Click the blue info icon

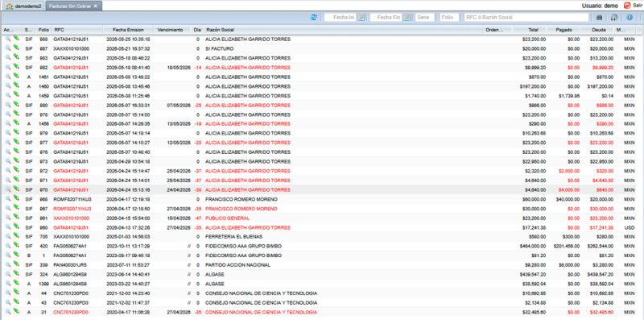click(x=630, y=17)
